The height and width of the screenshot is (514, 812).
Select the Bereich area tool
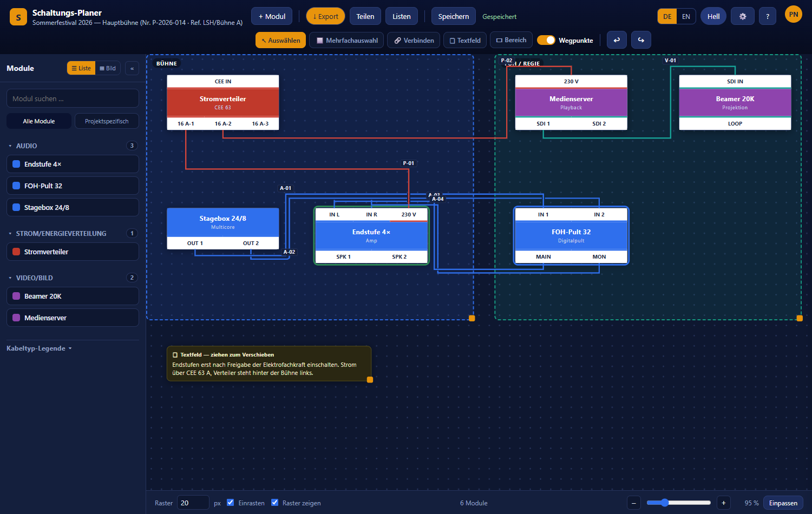coord(512,40)
